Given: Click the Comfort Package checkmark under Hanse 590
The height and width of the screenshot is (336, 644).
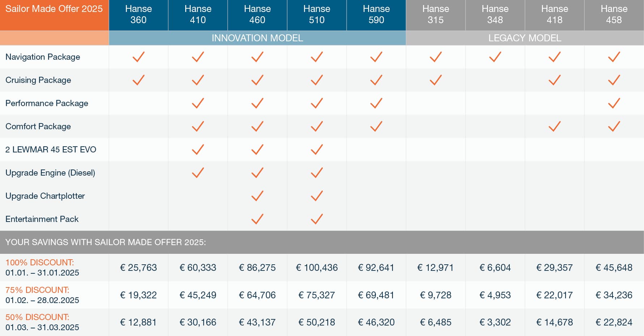Looking at the screenshot, I should tap(376, 126).
